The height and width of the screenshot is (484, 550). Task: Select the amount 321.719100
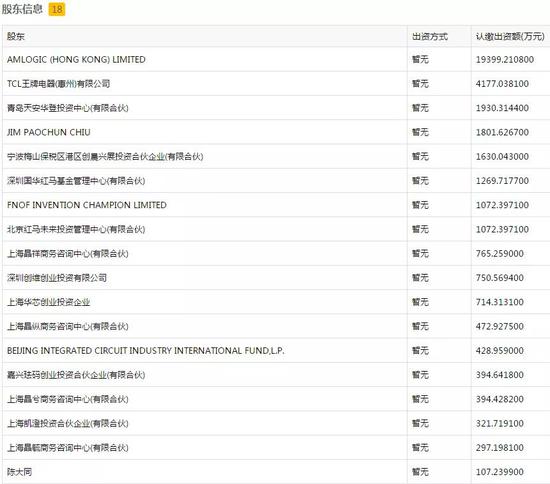click(x=499, y=423)
